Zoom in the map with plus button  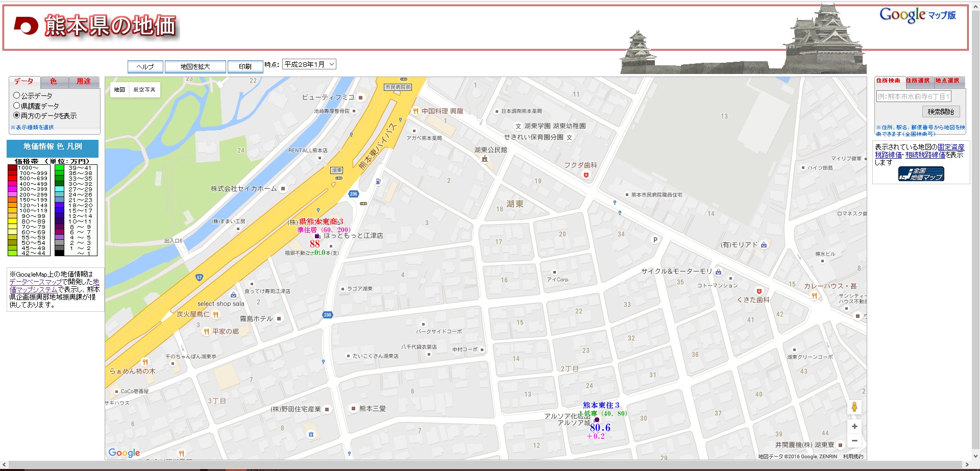pos(854,427)
